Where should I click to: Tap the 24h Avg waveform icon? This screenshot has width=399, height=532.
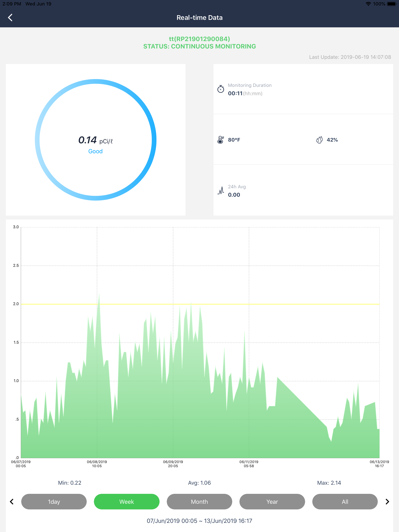point(221,191)
